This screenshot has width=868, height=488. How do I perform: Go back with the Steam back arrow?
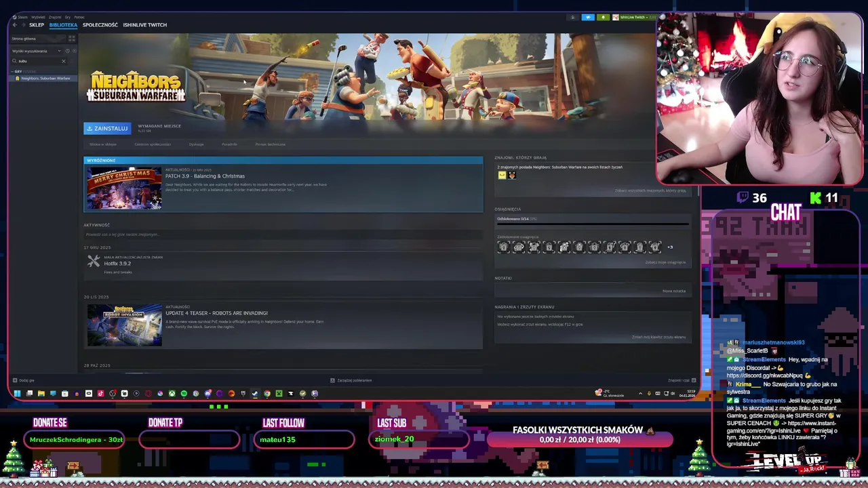(x=15, y=25)
